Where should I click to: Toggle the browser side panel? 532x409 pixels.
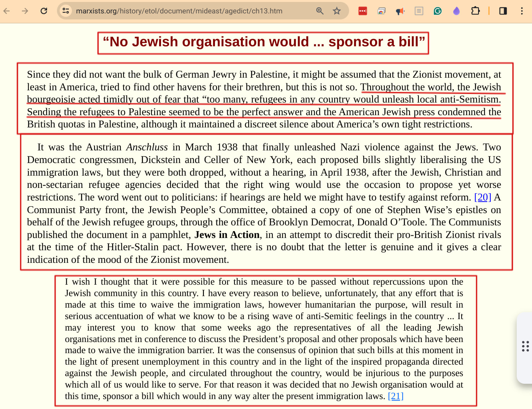pos(503,11)
